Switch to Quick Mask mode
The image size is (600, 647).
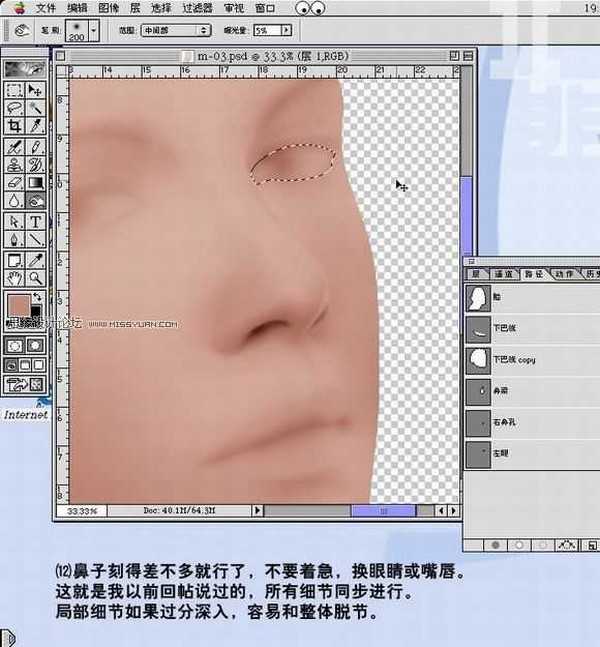pyautogui.click(x=36, y=345)
